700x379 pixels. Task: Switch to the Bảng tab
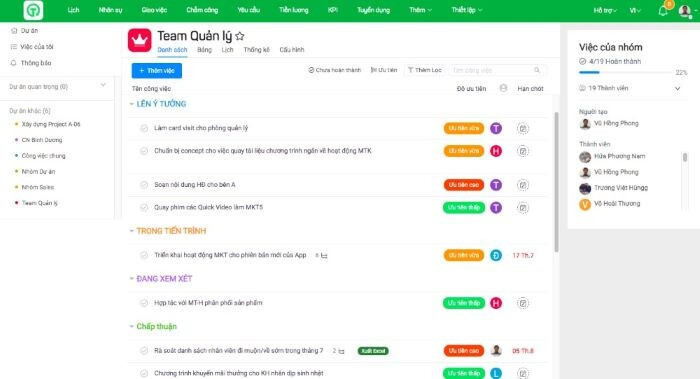[204, 50]
